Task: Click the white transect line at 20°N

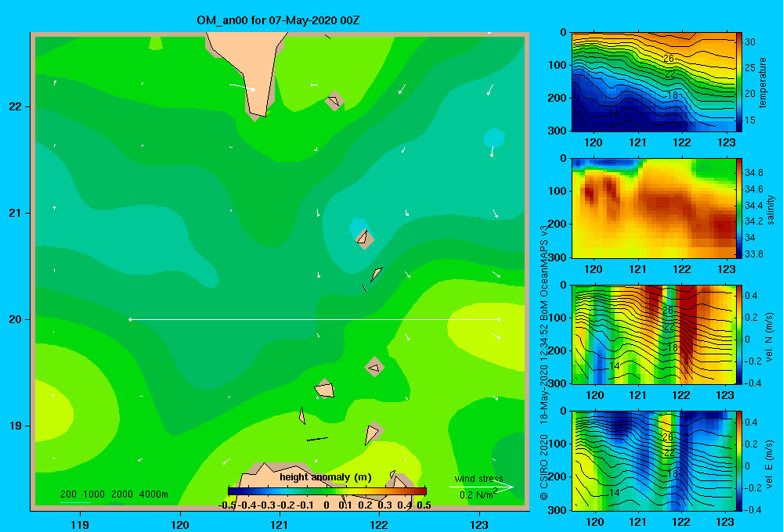Action: point(315,319)
